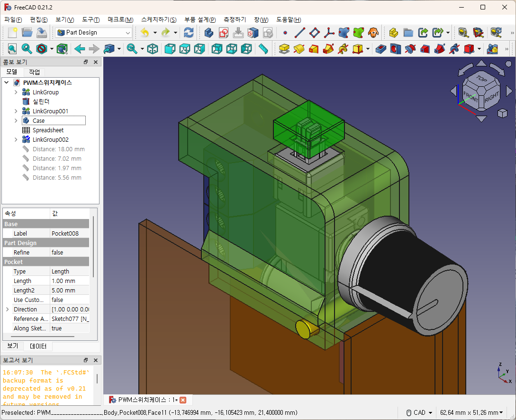Open the 도움말(H) menu
Screen dimensions: 516x420
289,20
